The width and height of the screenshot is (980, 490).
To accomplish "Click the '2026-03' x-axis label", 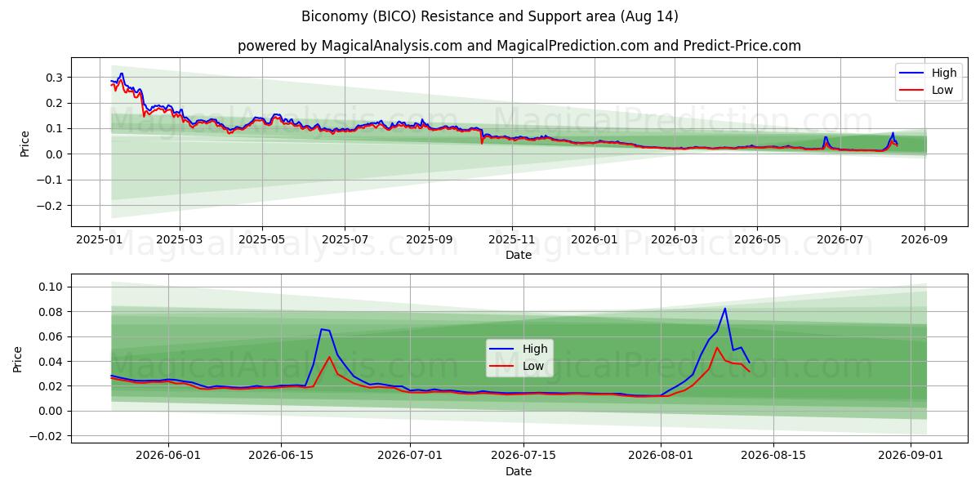I will pos(674,241).
